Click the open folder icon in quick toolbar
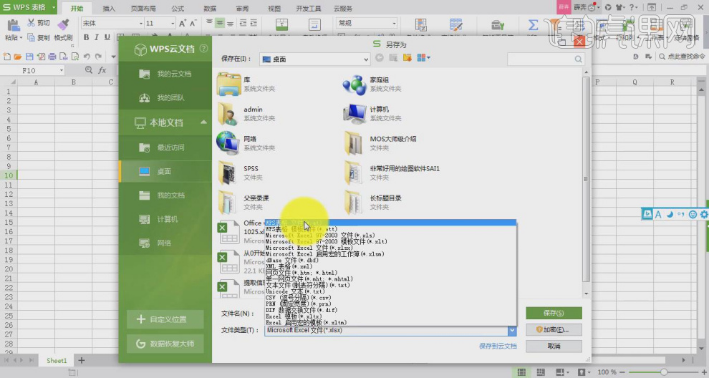Viewport: 709px width, 378px height. point(18,57)
